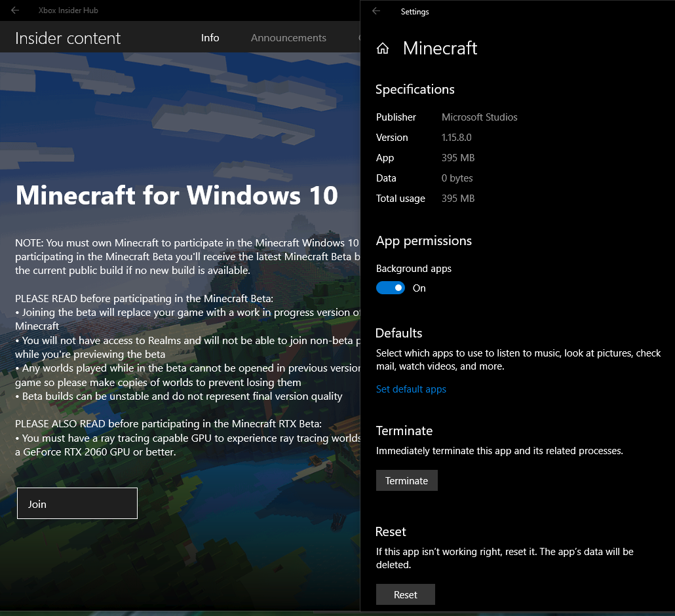Click the Insider content heading
The image size is (675, 616).
coord(68,38)
